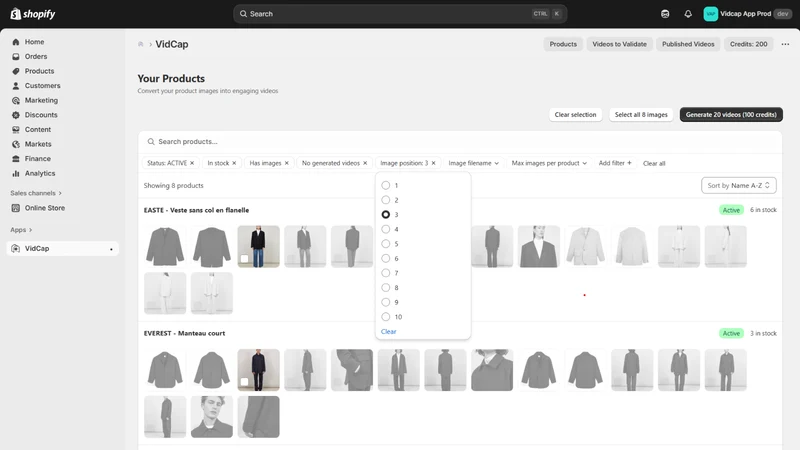
Task: Select image position 4 radio option
Action: tap(386, 229)
